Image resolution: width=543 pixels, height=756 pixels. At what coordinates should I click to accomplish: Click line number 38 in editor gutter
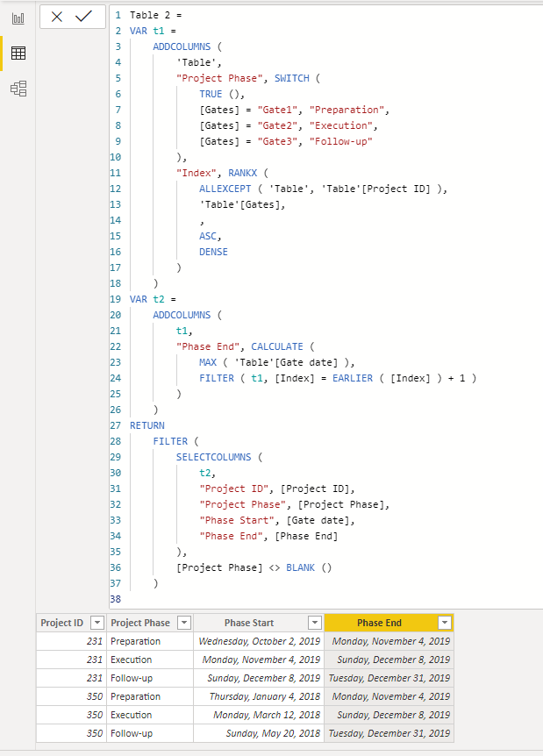pos(115,599)
